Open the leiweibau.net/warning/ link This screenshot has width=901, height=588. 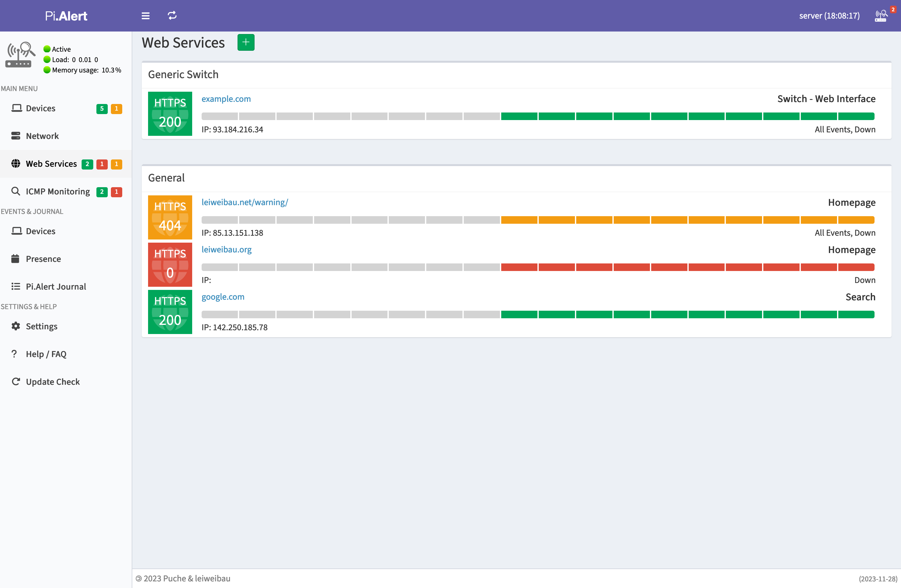click(x=244, y=202)
